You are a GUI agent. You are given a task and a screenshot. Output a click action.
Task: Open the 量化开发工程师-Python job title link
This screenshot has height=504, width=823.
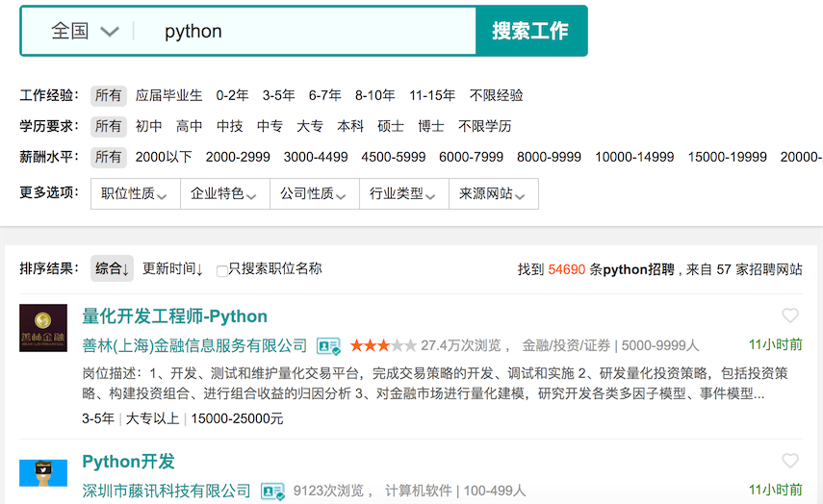174,316
